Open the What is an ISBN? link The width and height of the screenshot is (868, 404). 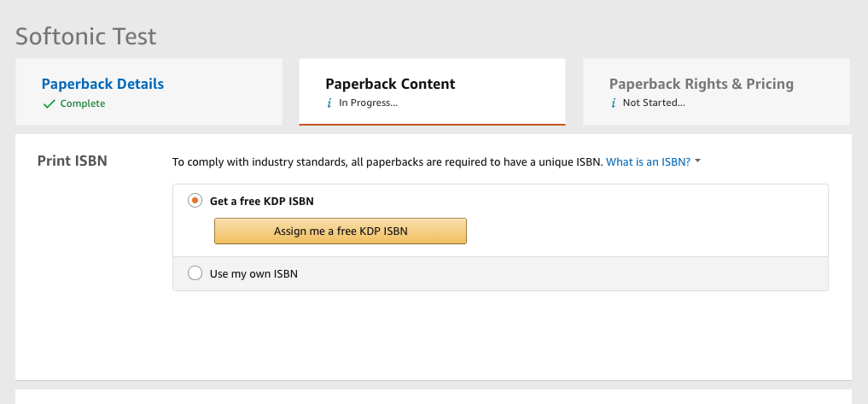pyautogui.click(x=648, y=161)
